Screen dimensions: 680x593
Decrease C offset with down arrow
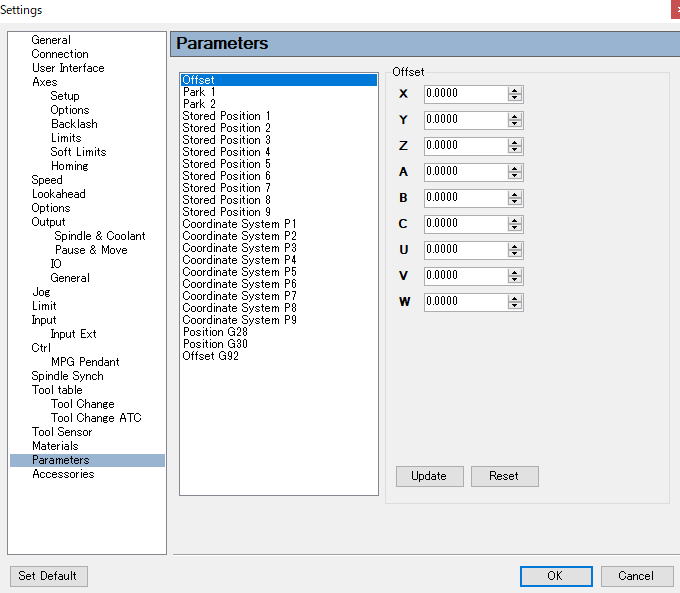coord(515,228)
